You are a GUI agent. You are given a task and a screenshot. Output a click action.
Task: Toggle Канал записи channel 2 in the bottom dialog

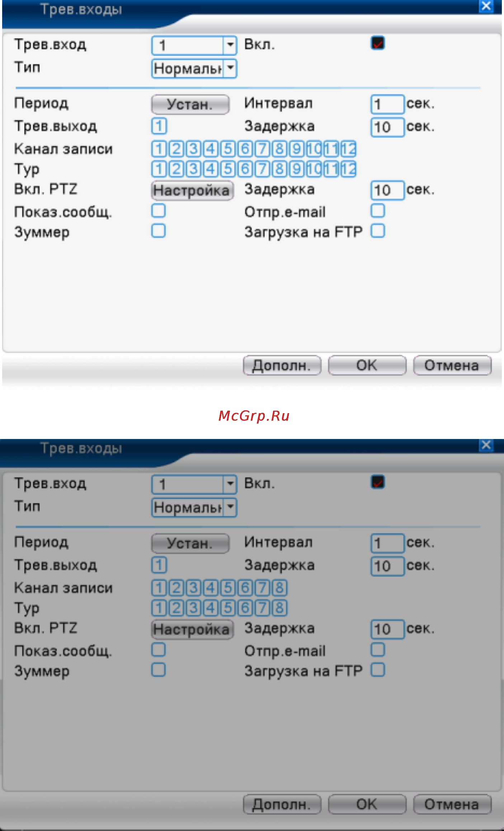176,588
